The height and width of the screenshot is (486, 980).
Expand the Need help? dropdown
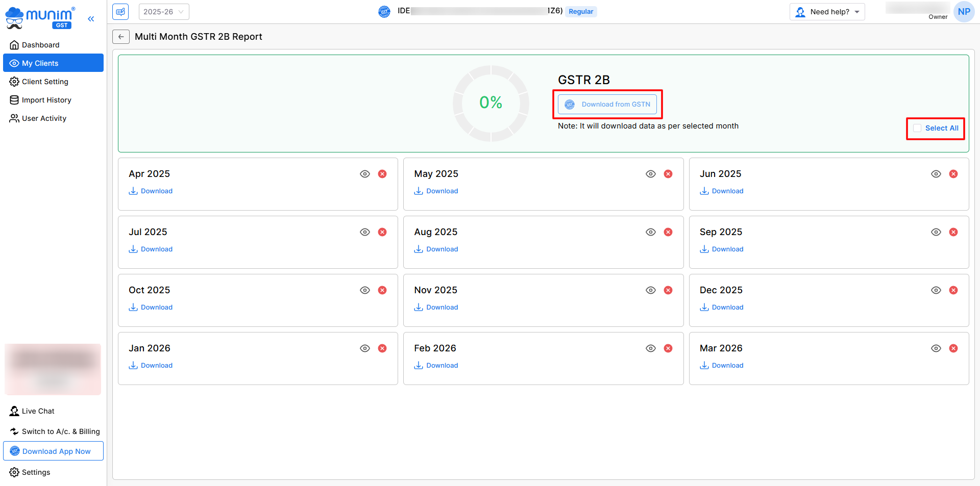827,12
